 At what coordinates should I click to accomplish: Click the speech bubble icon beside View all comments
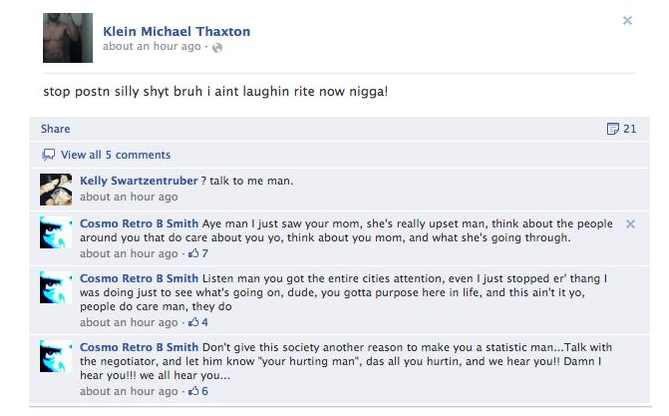point(48,154)
